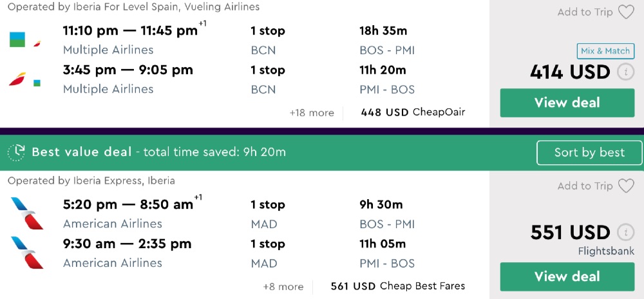Click the clock icon in Best value banner
The height and width of the screenshot is (299, 644).
(x=16, y=153)
